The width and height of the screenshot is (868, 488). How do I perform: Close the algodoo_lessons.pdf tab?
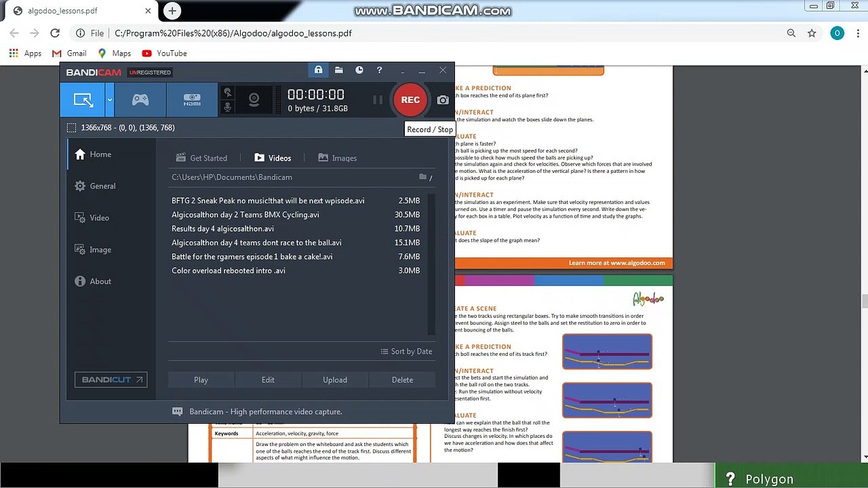point(149,11)
